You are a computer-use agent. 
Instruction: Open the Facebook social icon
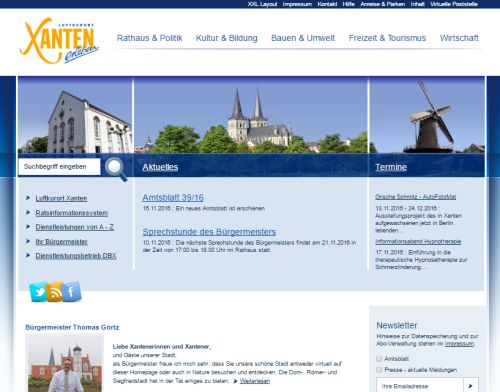(71, 292)
